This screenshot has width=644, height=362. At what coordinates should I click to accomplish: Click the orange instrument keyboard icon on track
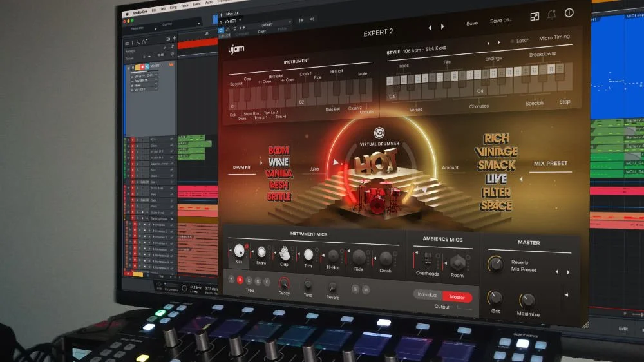pos(171,64)
